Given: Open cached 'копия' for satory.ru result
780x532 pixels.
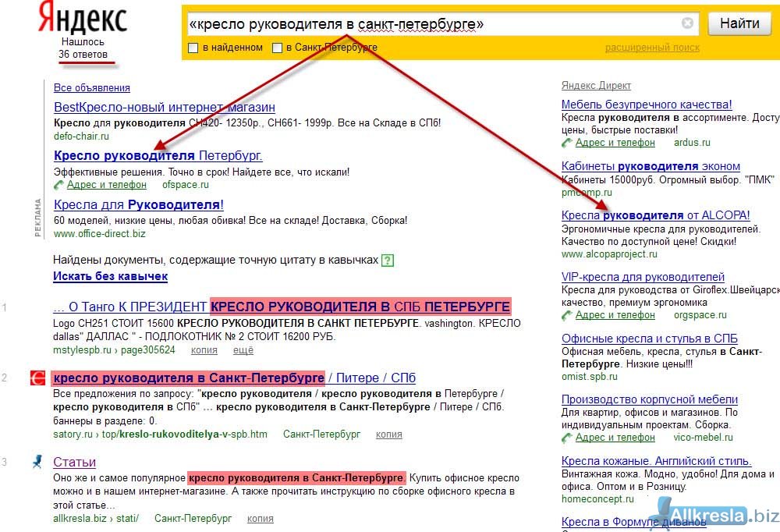Looking at the screenshot, I should click(x=389, y=434).
